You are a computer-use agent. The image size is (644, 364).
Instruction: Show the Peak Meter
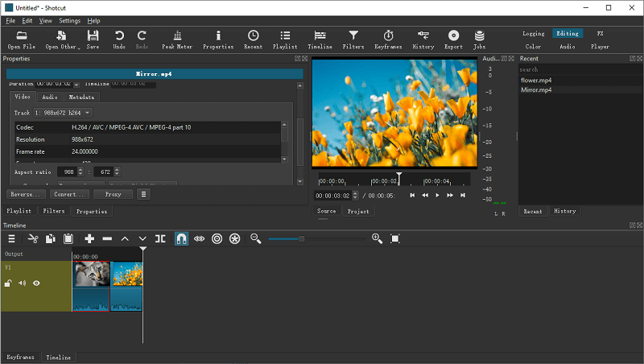point(177,39)
